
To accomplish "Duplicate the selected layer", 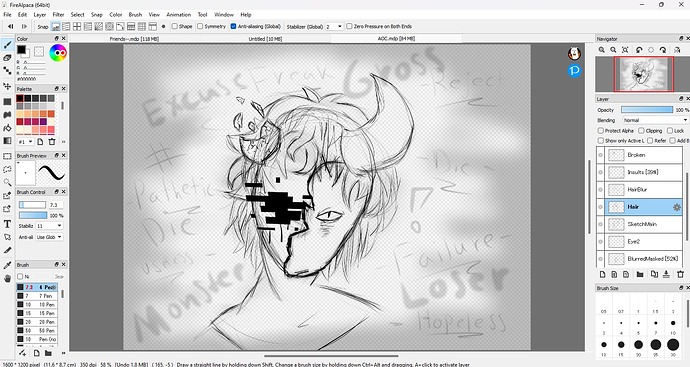I will 654,274.
